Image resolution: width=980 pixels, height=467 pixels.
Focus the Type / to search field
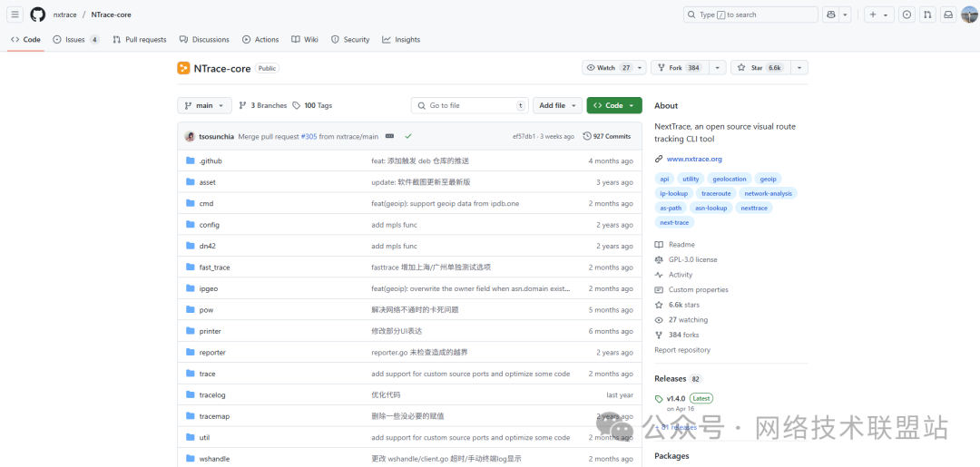(x=750, y=15)
